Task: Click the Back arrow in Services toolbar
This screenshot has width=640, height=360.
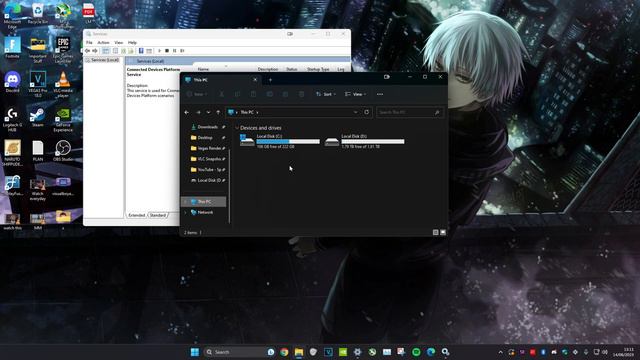Action: 87,51
